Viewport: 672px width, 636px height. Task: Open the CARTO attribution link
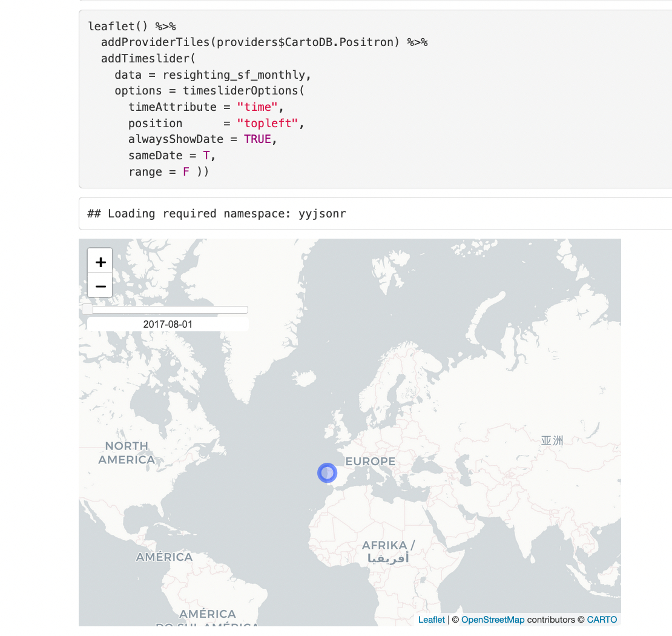[x=602, y=620]
